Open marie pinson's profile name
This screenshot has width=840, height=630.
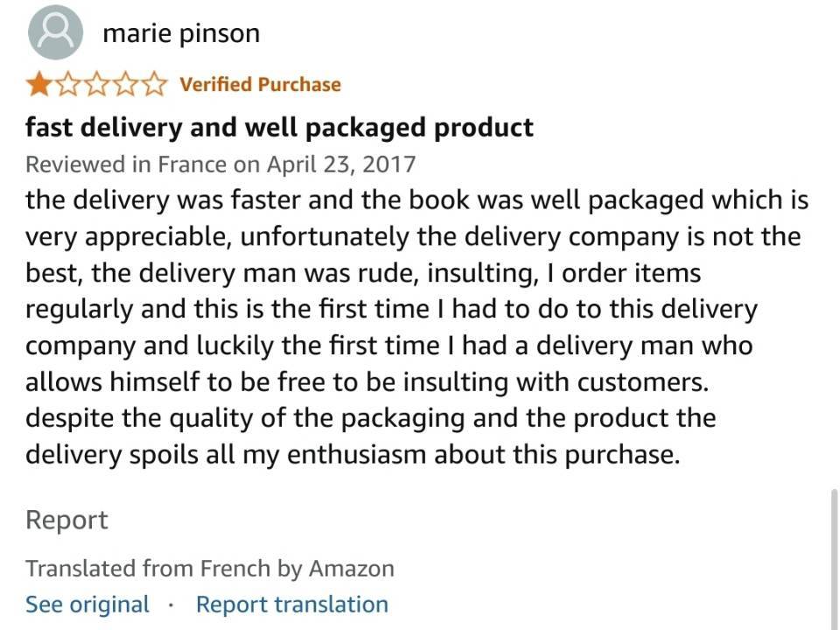point(181,34)
